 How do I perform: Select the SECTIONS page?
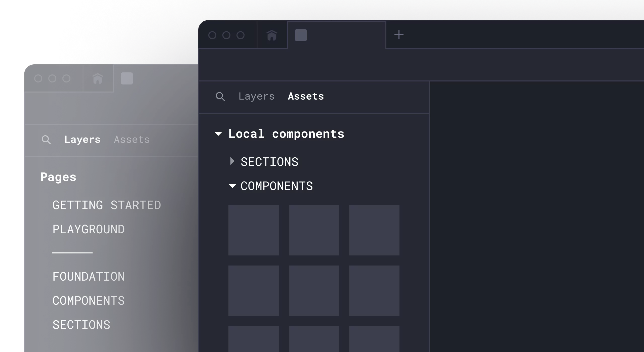[82, 325]
